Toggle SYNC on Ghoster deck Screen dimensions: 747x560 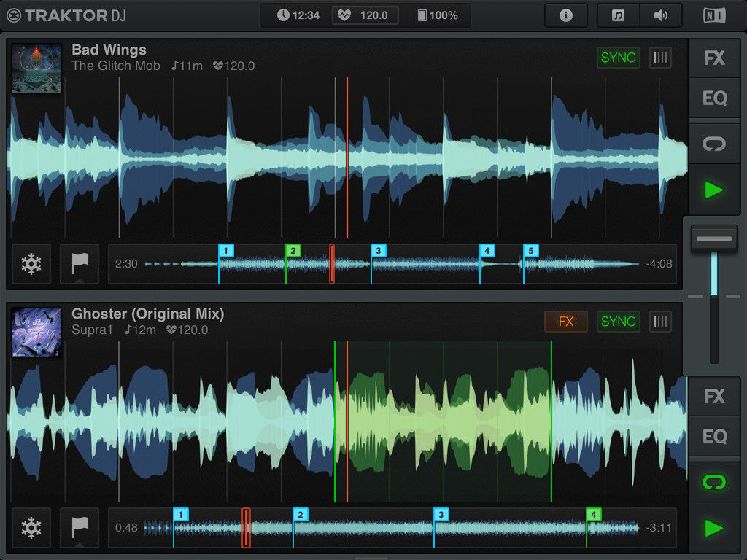[x=618, y=322]
